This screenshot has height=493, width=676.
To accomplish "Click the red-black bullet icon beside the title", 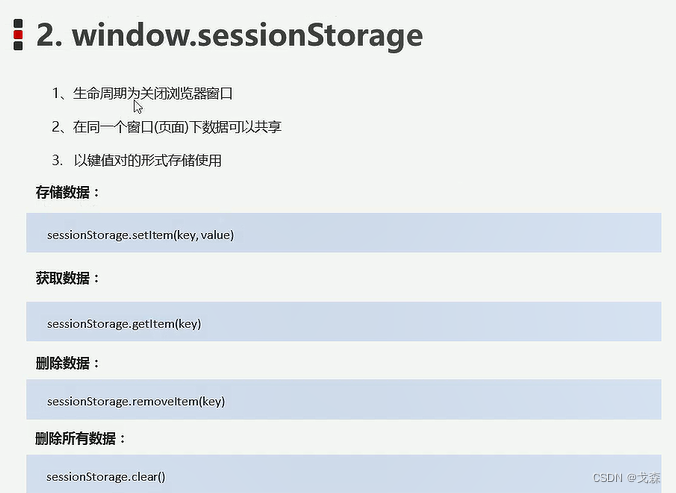I will click(x=18, y=34).
